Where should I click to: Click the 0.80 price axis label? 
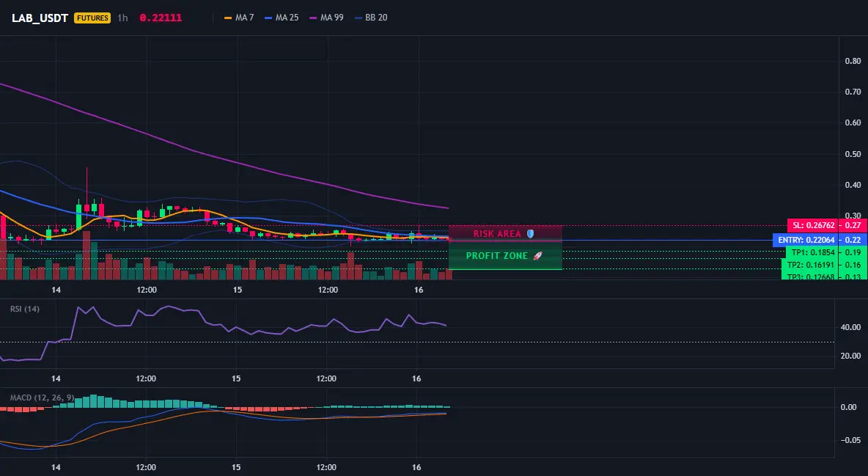[853, 61]
